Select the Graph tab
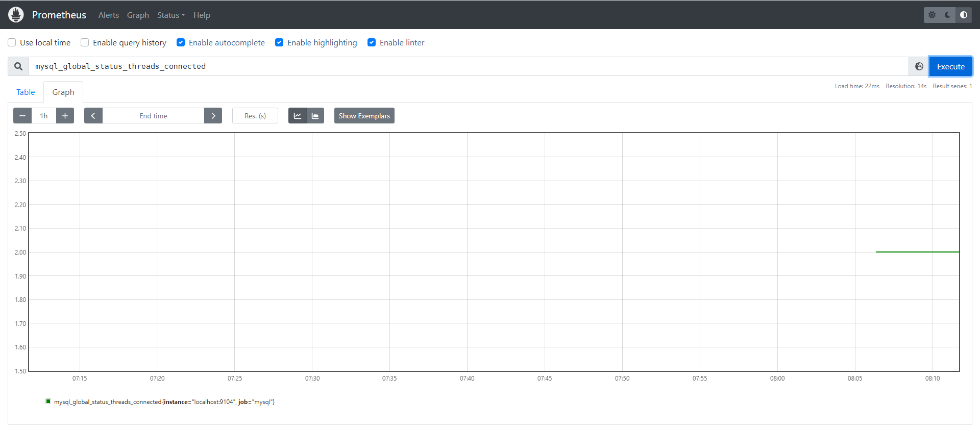Screen dimensions: 980x429 tap(63, 92)
